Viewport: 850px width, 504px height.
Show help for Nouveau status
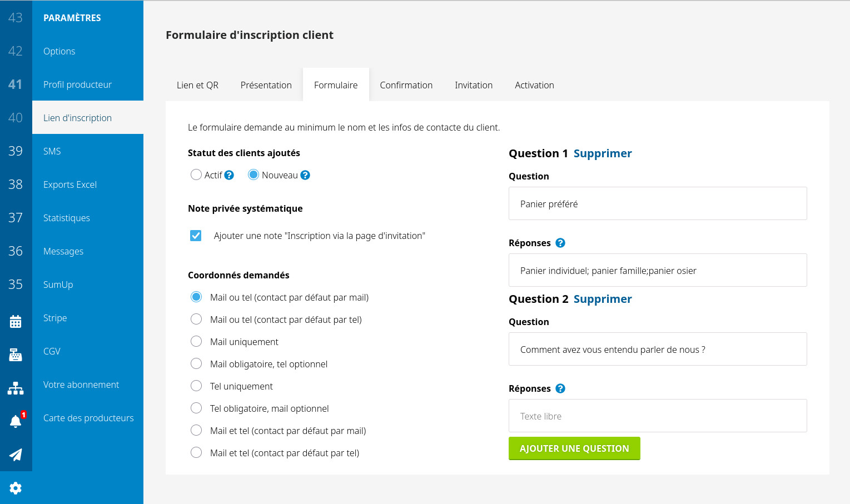(x=305, y=175)
